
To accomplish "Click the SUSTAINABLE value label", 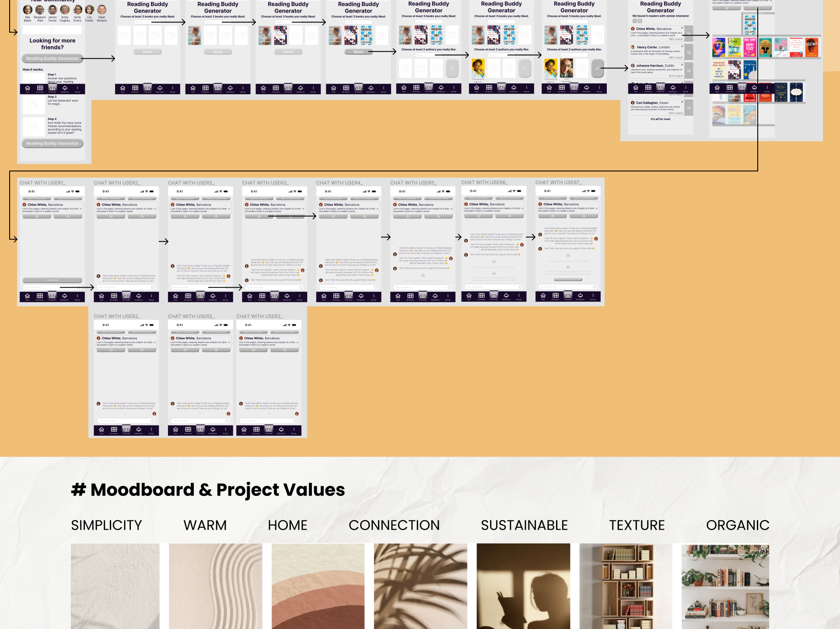I will click(x=524, y=525).
